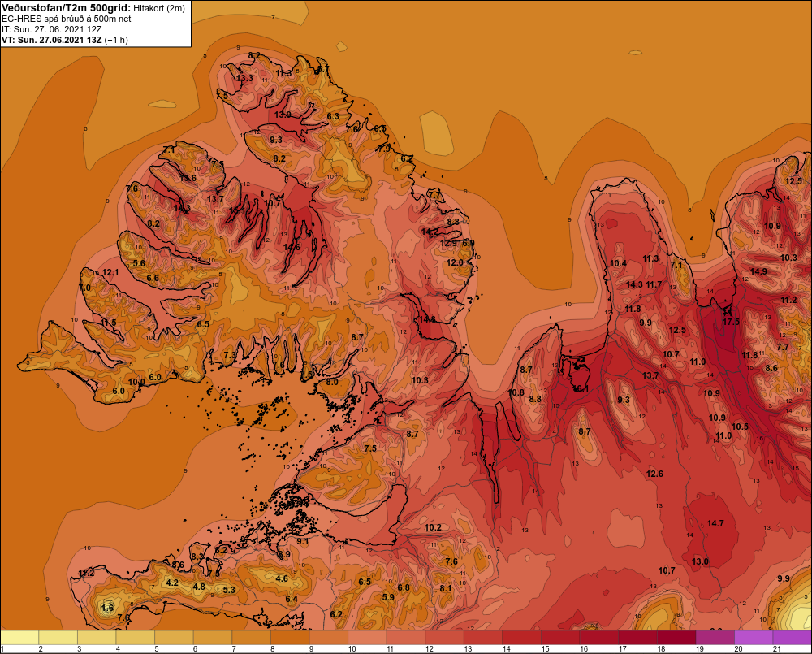Click the 'VT: Sun. 27.06.2021 13Z' valid time
Viewport: 812px width, 654px height.
click(52, 40)
